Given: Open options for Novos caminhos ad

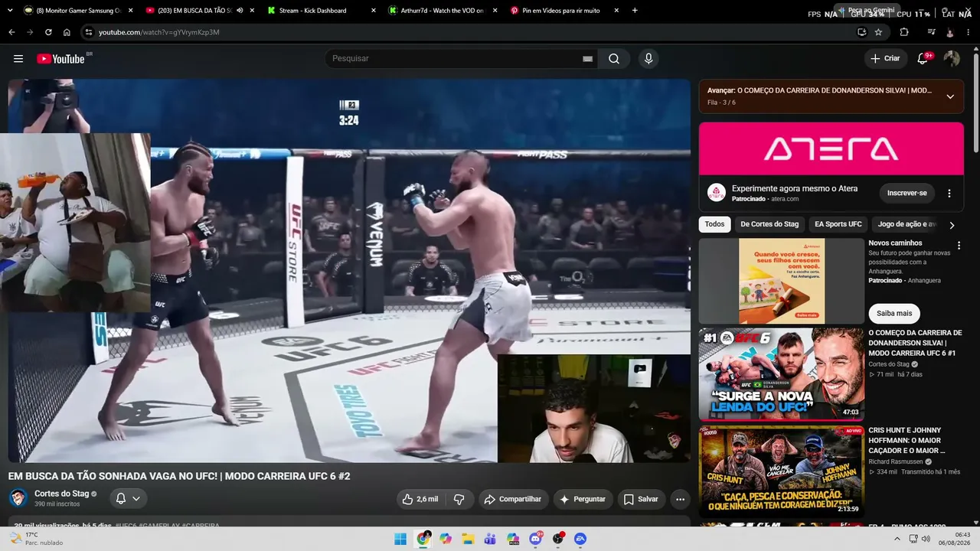Looking at the screenshot, I should [959, 246].
